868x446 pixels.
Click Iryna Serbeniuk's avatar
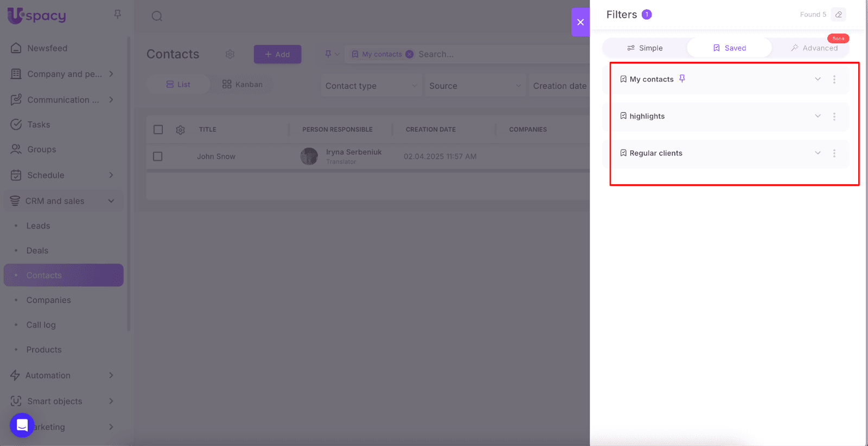pos(309,157)
